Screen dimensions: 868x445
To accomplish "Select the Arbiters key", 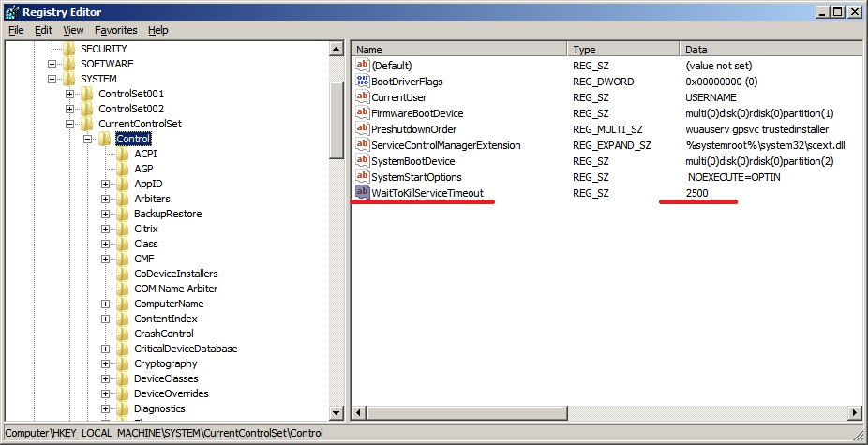I will 152,199.
